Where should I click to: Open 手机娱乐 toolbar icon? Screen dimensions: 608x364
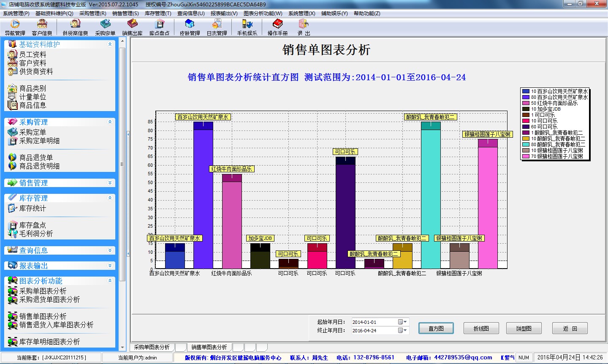(247, 27)
